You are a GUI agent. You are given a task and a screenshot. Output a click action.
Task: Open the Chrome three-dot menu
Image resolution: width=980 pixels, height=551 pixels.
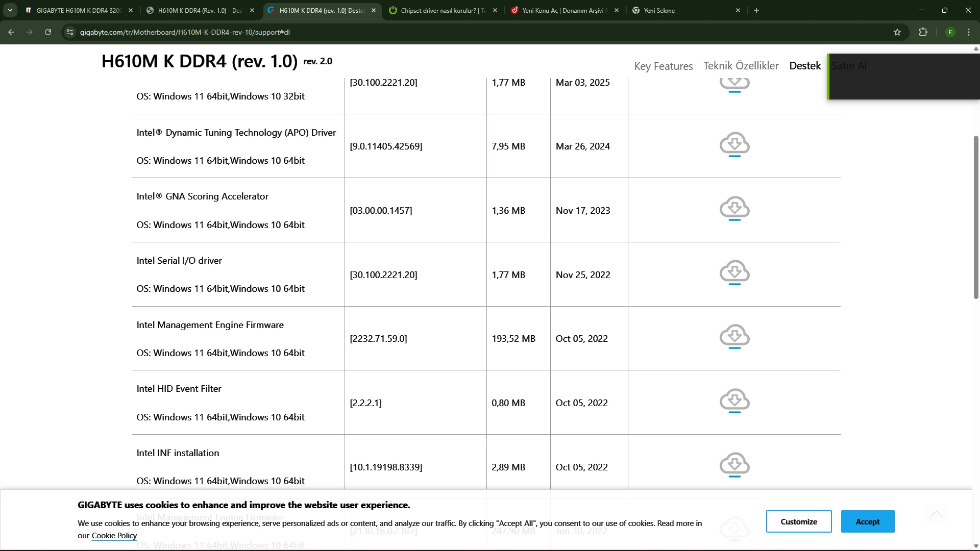[969, 32]
